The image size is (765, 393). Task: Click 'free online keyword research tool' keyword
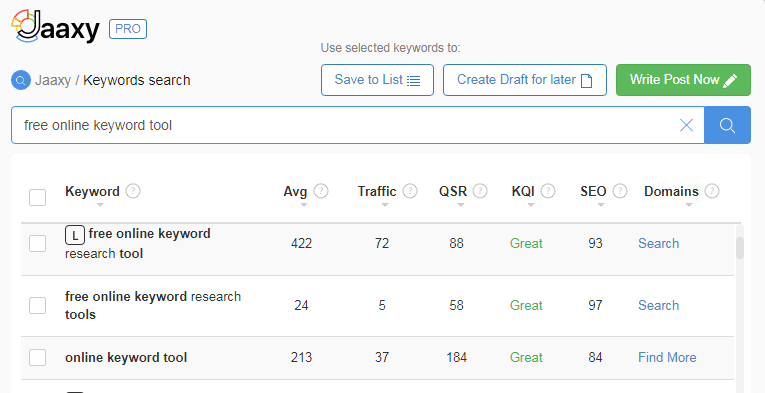[x=138, y=243]
